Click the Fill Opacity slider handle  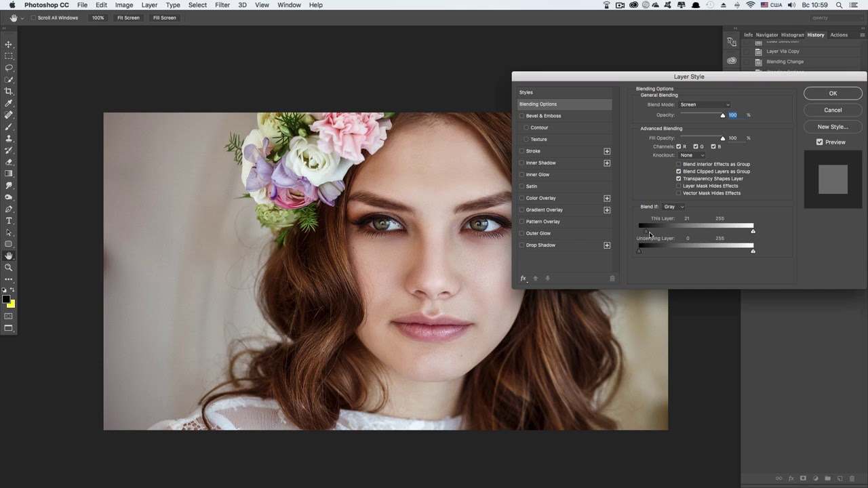coord(723,139)
